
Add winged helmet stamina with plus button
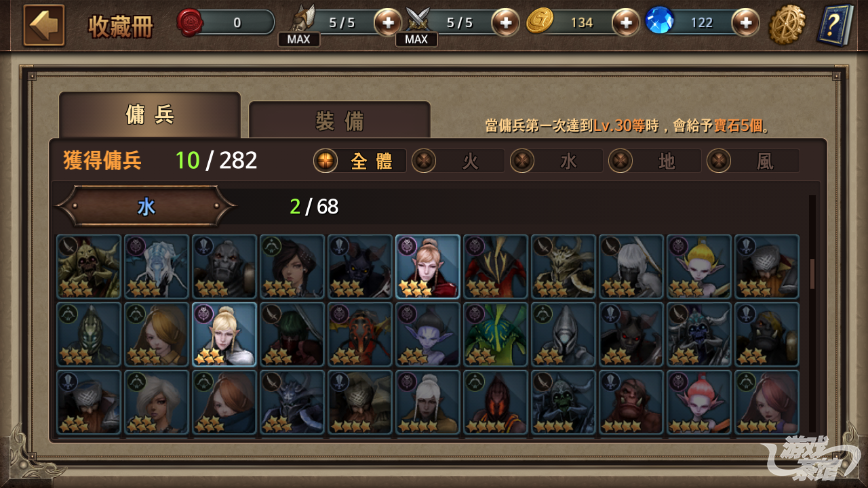pyautogui.click(x=388, y=23)
